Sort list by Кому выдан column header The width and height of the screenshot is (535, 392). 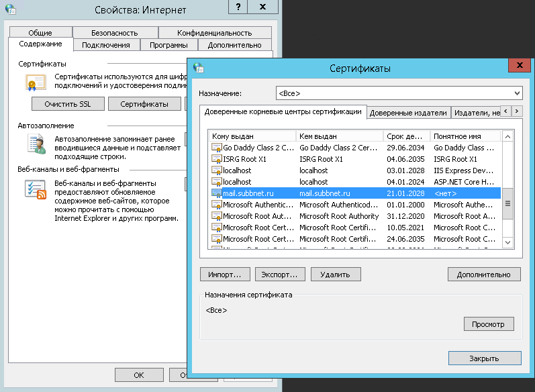[x=252, y=136]
